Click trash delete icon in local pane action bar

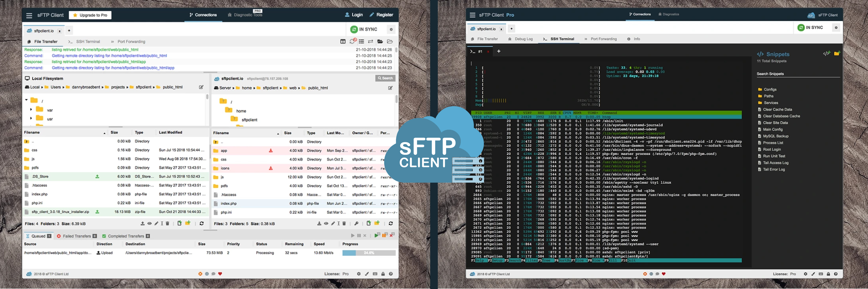click(167, 223)
